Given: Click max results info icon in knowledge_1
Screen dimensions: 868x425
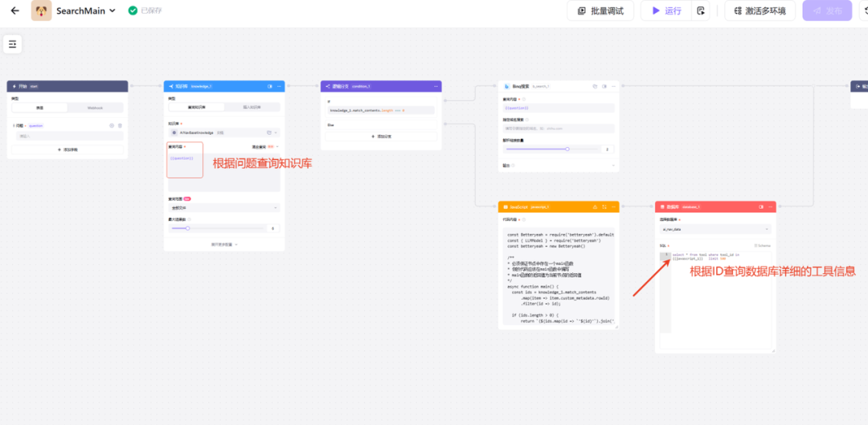Looking at the screenshot, I should (190, 219).
